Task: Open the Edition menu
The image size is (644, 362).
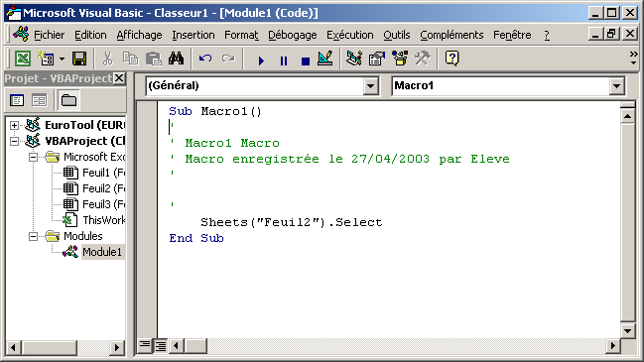Action: coord(90,36)
